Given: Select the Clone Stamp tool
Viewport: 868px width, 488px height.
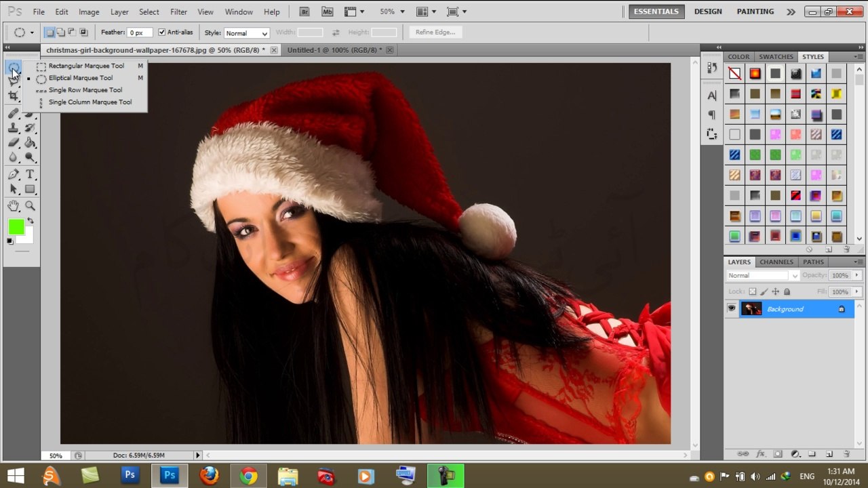Looking at the screenshot, I should (14, 128).
